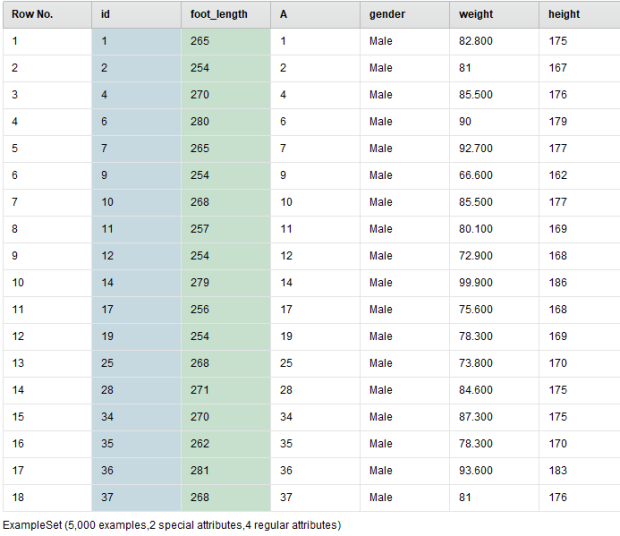Image resolution: width=620 pixels, height=536 pixels.
Task: Select the gender column header
Action: (405, 15)
